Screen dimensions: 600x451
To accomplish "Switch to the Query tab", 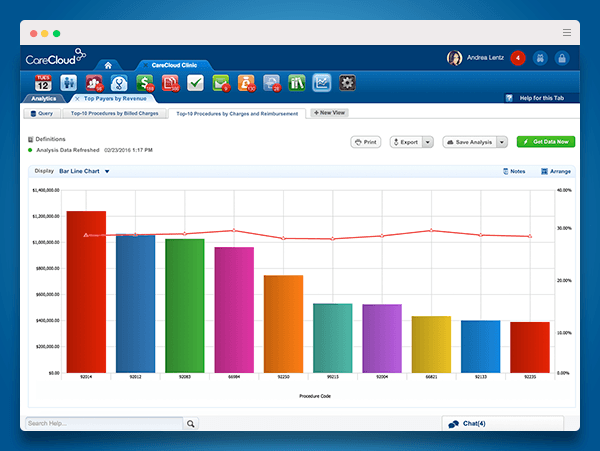I will (x=42, y=113).
